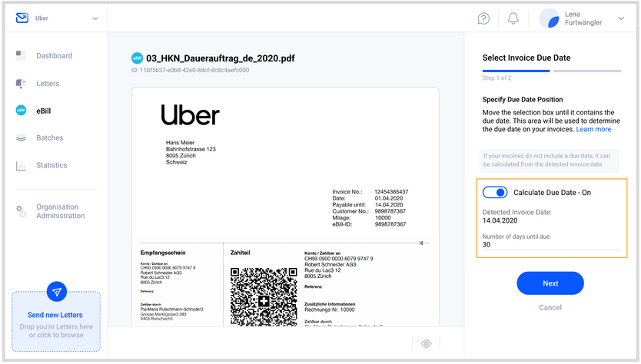Image resolution: width=641 pixels, height=364 pixels.
Task: Turn off Calculate Due Date switch
Action: click(495, 193)
